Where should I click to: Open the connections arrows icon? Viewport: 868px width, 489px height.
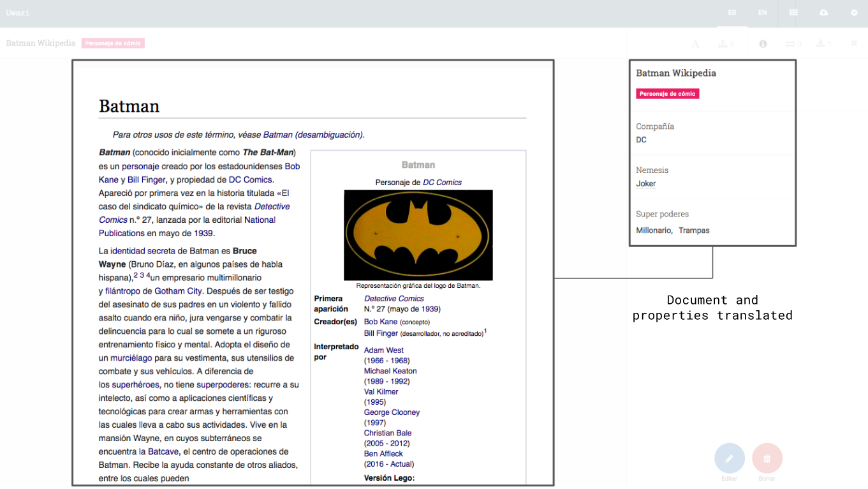click(790, 43)
